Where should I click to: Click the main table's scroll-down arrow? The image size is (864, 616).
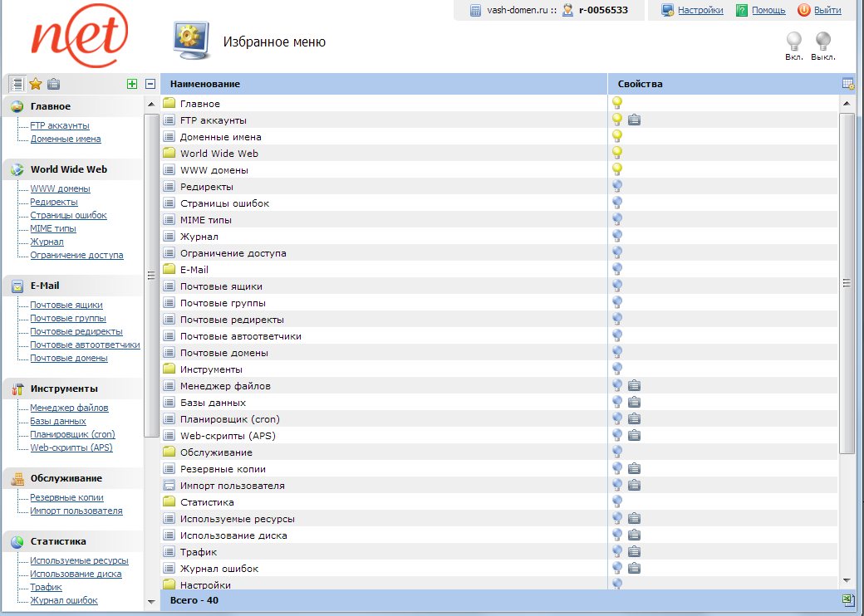click(x=847, y=580)
